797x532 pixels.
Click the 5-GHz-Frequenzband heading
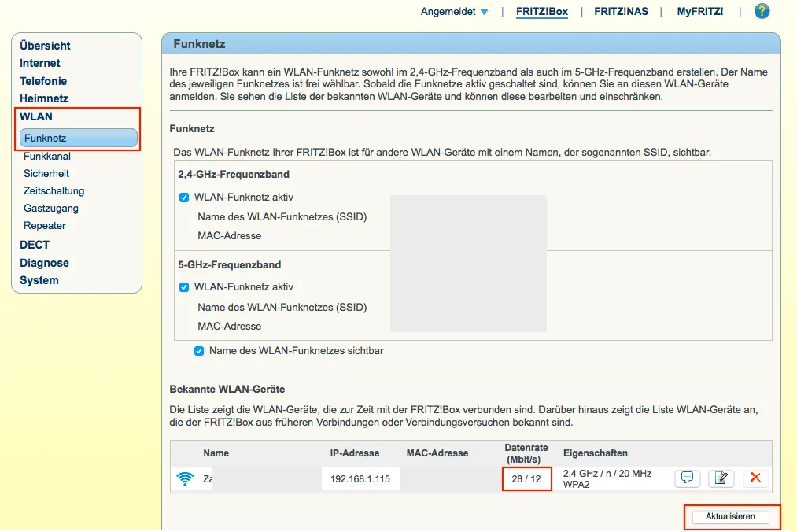point(229,265)
